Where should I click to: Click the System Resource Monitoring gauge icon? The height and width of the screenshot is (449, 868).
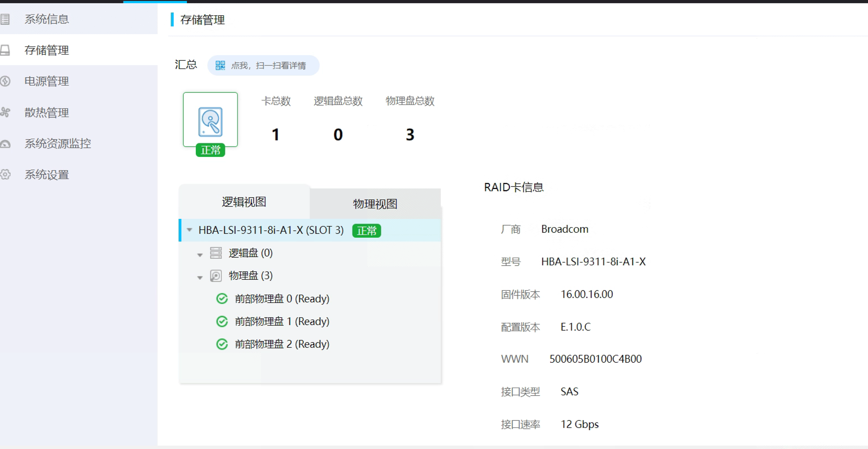[x=5, y=143]
